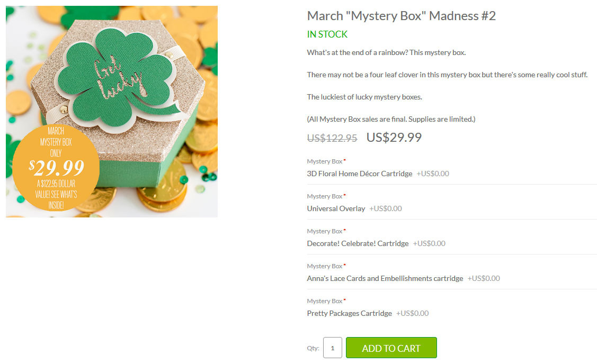Click the crossed-out US$122.95 original price

[332, 138]
